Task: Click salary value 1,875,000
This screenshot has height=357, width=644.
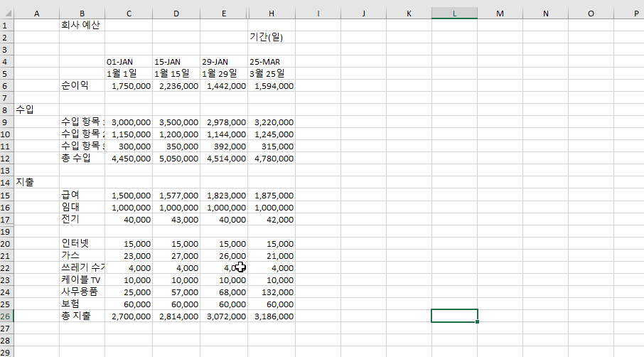Action: click(272, 196)
